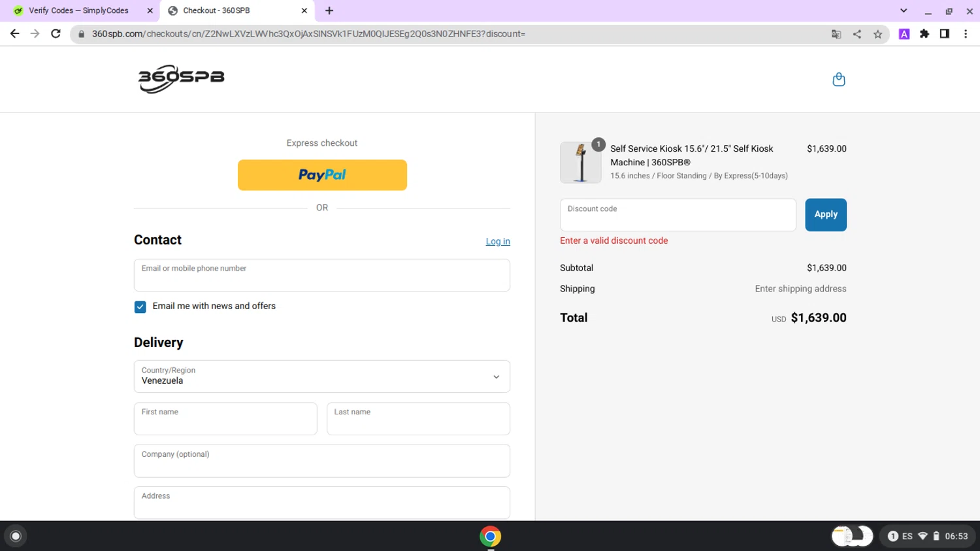Pay with the PayPal express button

tap(322, 175)
